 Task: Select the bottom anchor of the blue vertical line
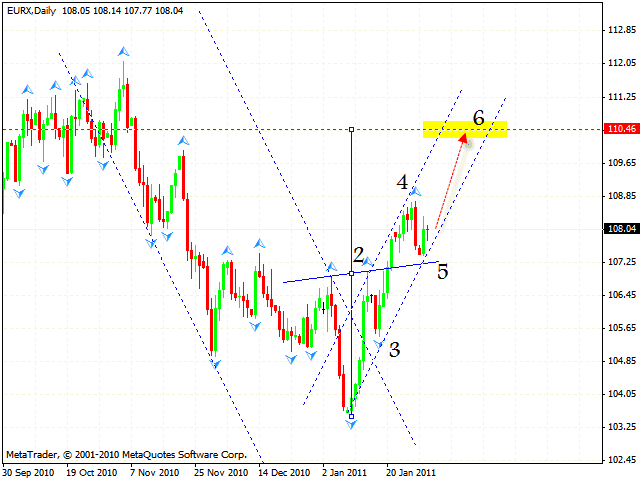[351, 416]
